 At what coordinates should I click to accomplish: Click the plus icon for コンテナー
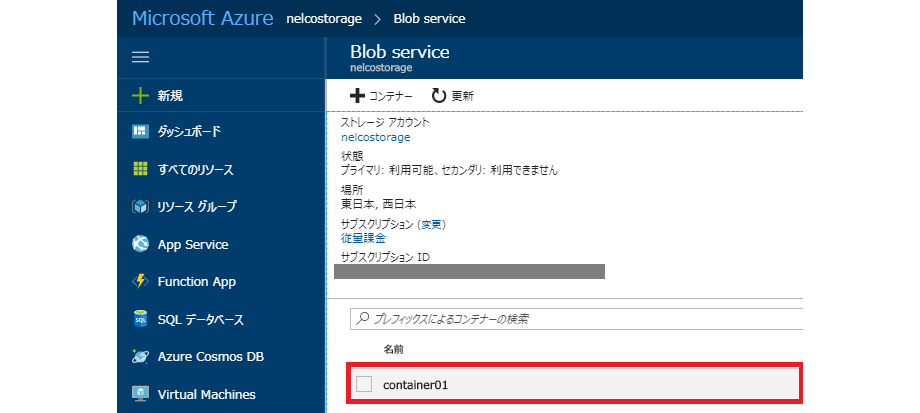pyautogui.click(x=357, y=96)
